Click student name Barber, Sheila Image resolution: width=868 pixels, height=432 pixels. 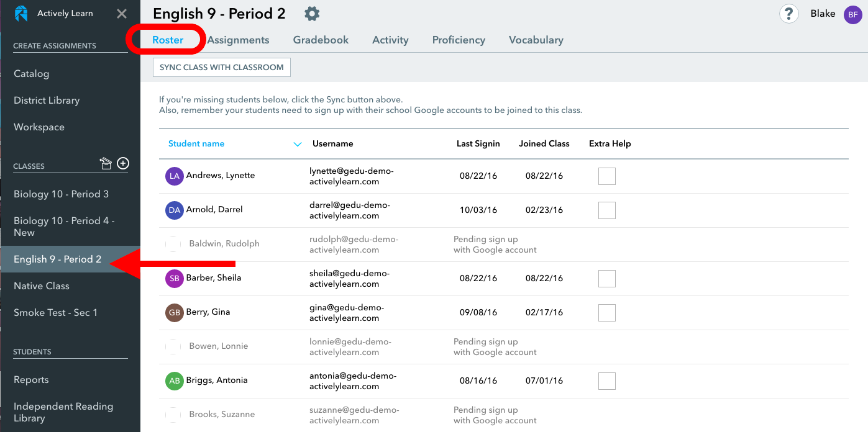coord(214,277)
